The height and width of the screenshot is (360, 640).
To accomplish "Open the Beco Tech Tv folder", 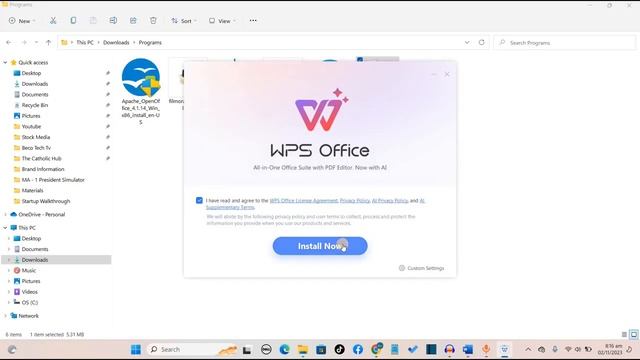I will [36, 148].
